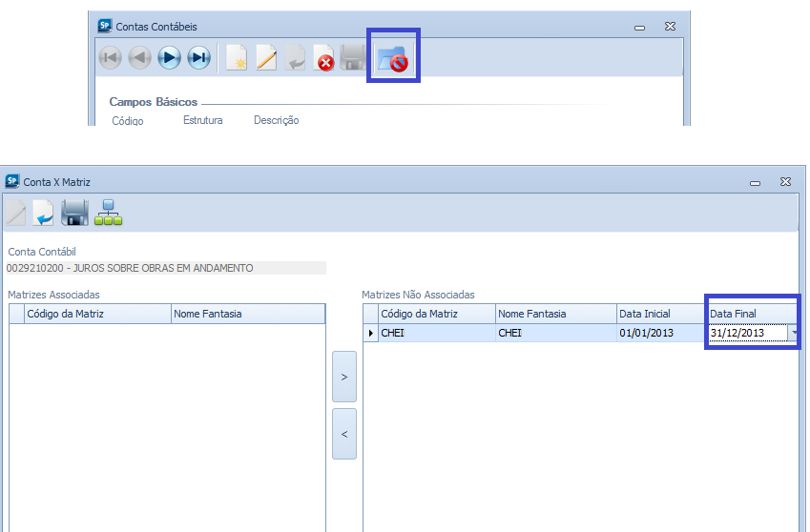Click the Data Inicial column header
The height and width of the screenshot is (532, 810).
click(x=661, y=314)
